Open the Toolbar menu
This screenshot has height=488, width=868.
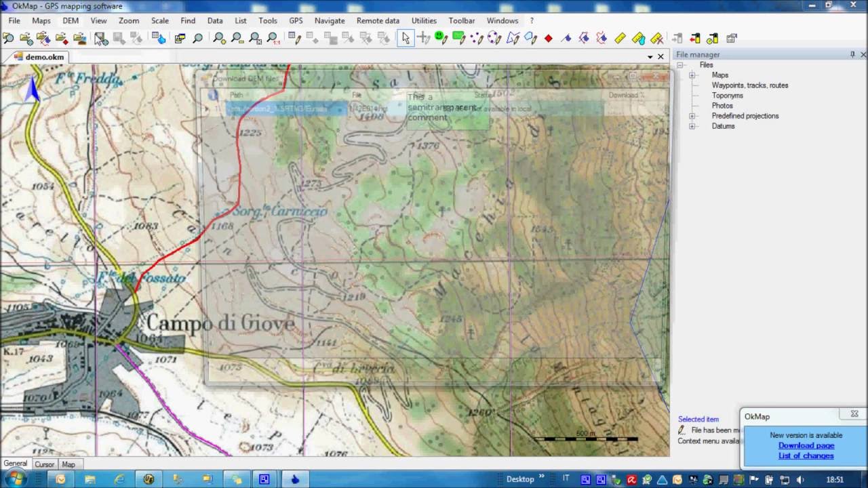click(461, 20)
